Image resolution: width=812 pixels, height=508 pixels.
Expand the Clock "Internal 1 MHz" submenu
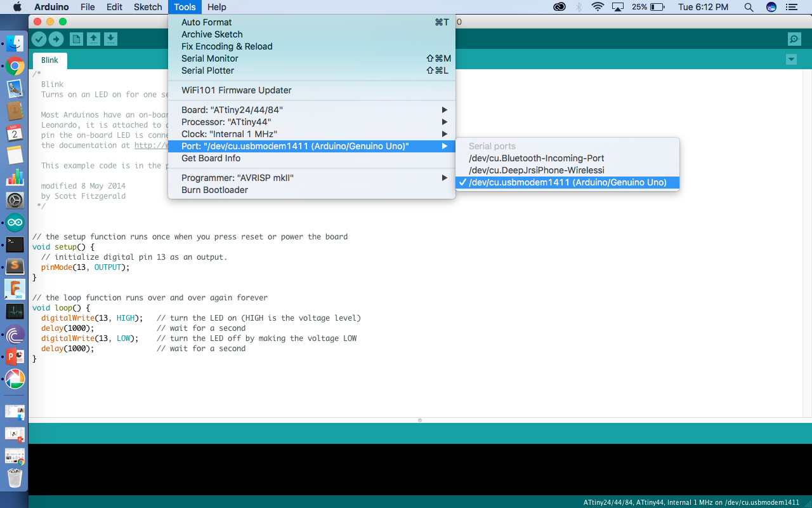[311, 134]
